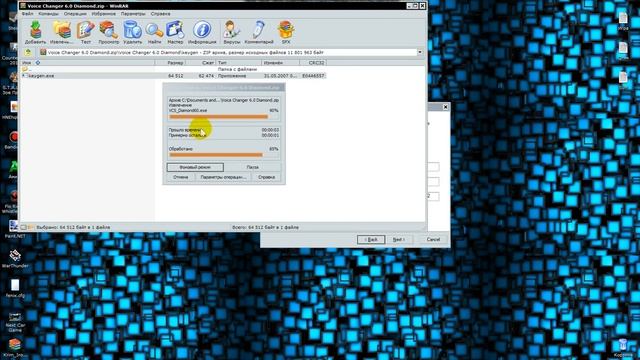
Task: Click the '64 512' size value
Action: tap(176, 76)
